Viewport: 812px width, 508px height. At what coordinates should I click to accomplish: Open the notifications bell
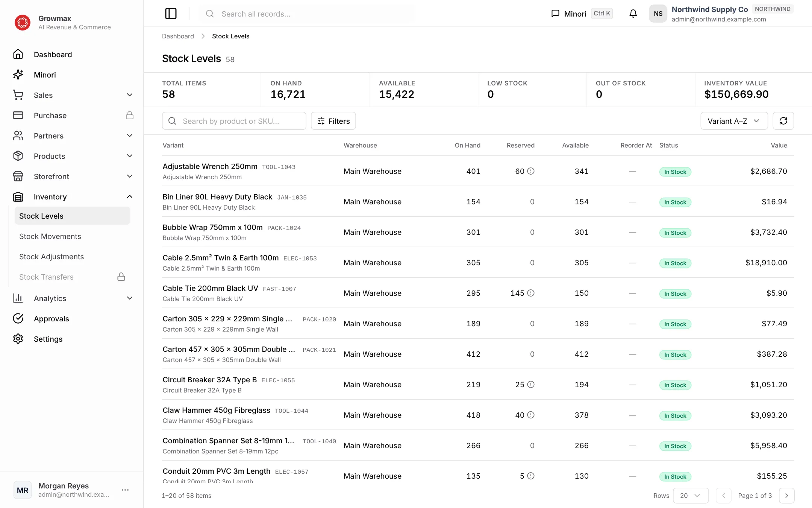click(x=633, y=14)
